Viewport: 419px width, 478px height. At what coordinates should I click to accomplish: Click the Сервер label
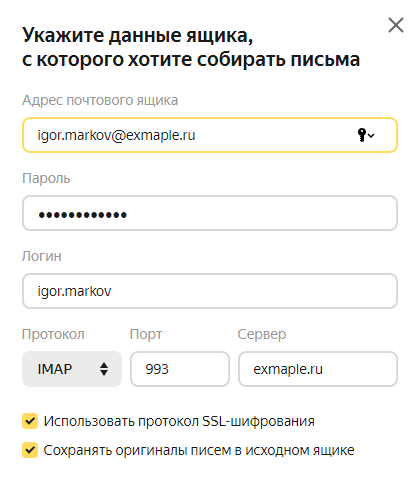(x=262, y=334)
